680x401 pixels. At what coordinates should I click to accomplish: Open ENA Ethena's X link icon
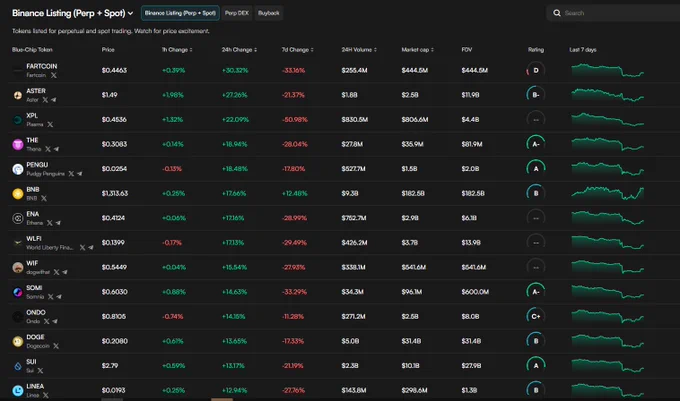[x=49, y=223]
